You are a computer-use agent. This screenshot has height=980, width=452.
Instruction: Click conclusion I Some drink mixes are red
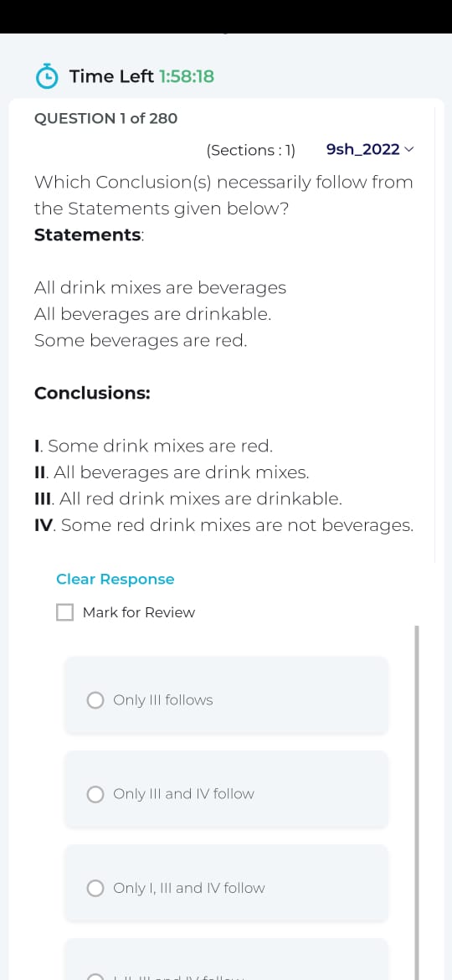coord(154,446)
